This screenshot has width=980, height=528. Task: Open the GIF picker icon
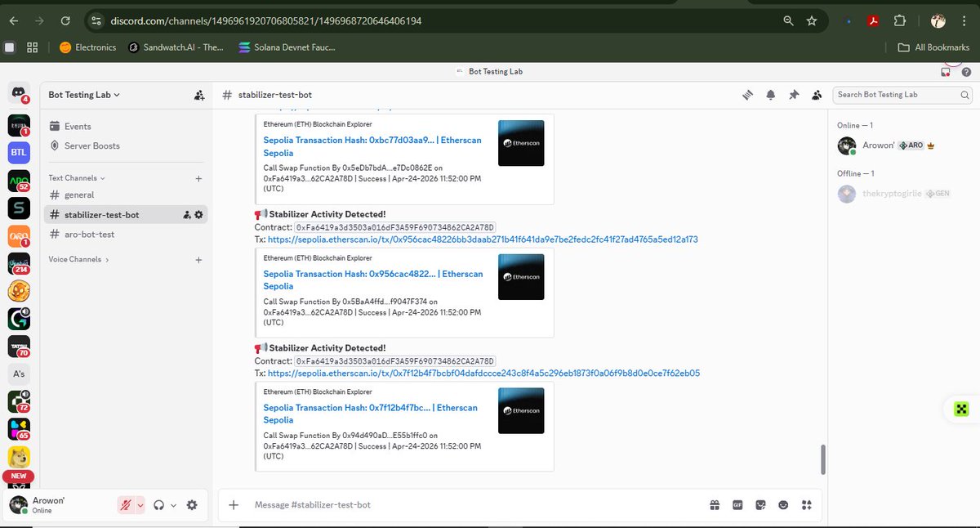[x=737, y=505]
